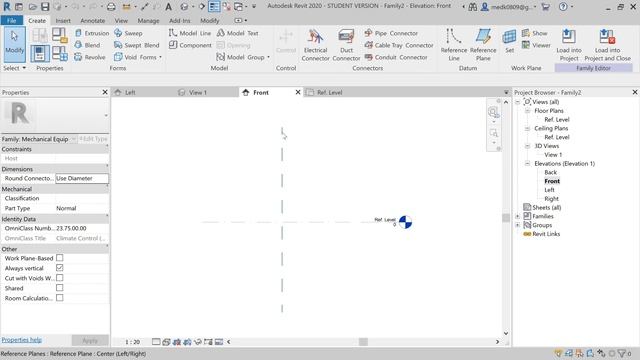Screen dimensions: 640x360
Task: Open the Right elevation view
Action: (551, 199)
